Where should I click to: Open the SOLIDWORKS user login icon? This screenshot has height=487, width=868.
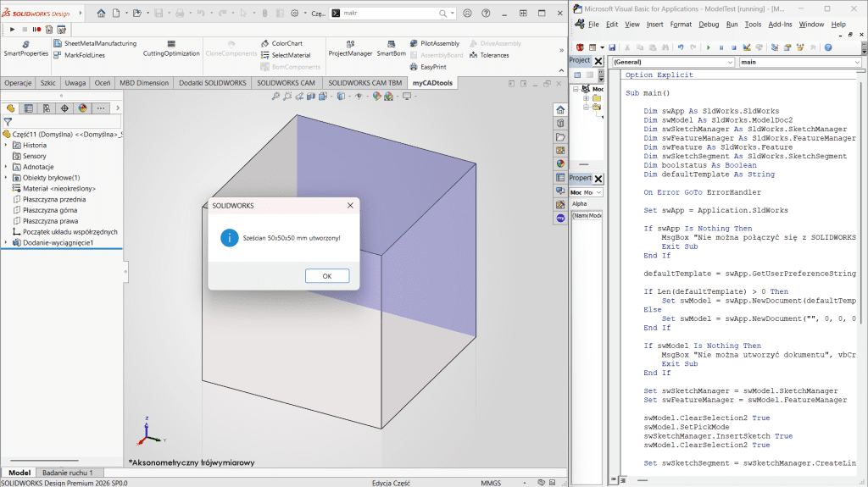pyautogui.click(x=467, y=14)
